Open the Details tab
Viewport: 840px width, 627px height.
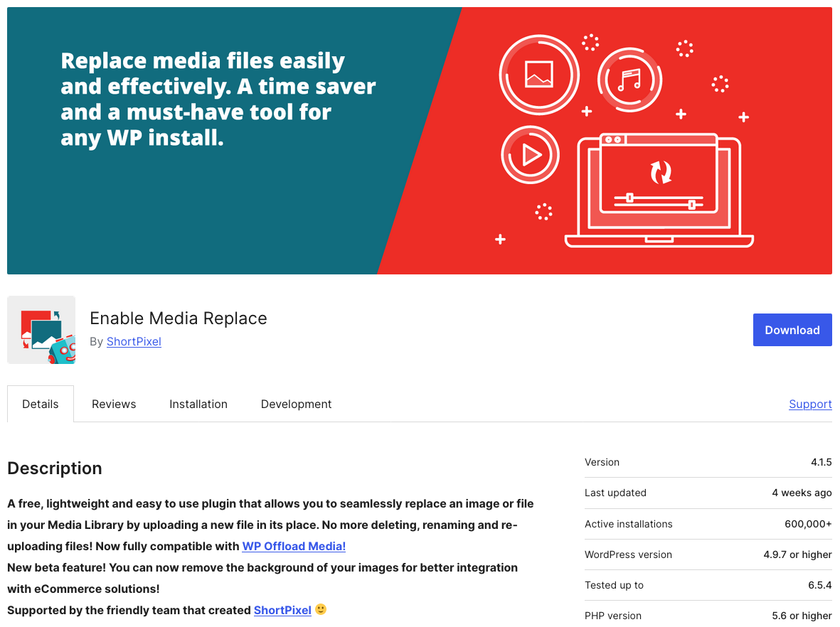[x=41, y=404]
